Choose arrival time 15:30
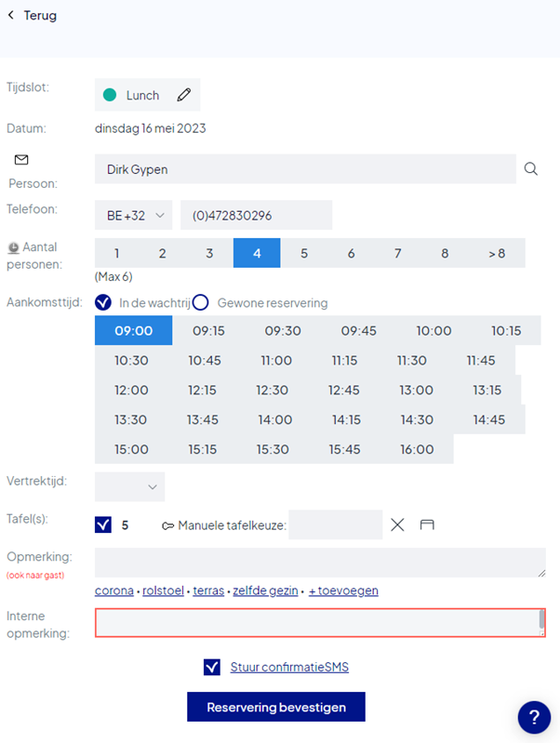This screenshot has height=743, width=560. [273, 449]
